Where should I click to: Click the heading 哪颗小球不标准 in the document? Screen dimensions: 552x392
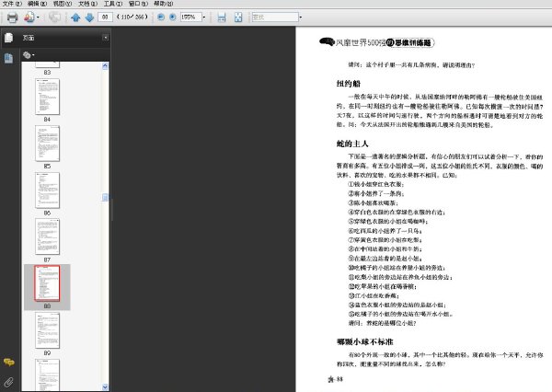coord(365,341)
